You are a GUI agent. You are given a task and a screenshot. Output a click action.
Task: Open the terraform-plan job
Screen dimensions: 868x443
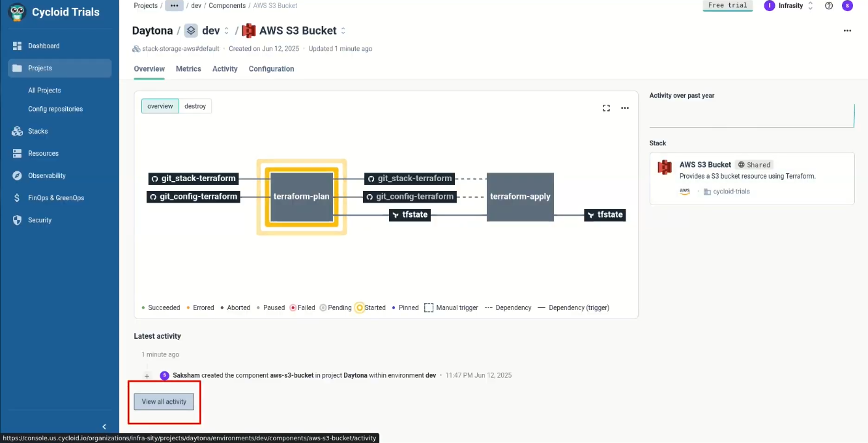click(x=302, y=197)
